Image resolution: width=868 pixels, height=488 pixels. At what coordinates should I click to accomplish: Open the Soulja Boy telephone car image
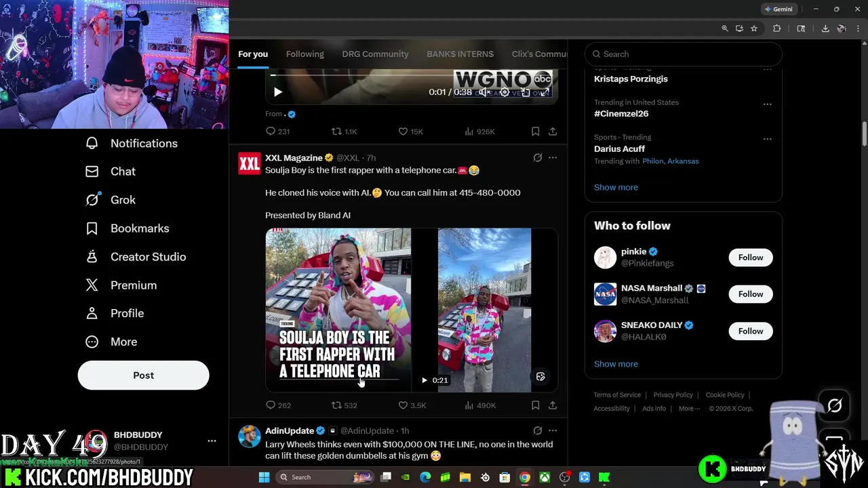pyautogui.click(x=338, y=310)
